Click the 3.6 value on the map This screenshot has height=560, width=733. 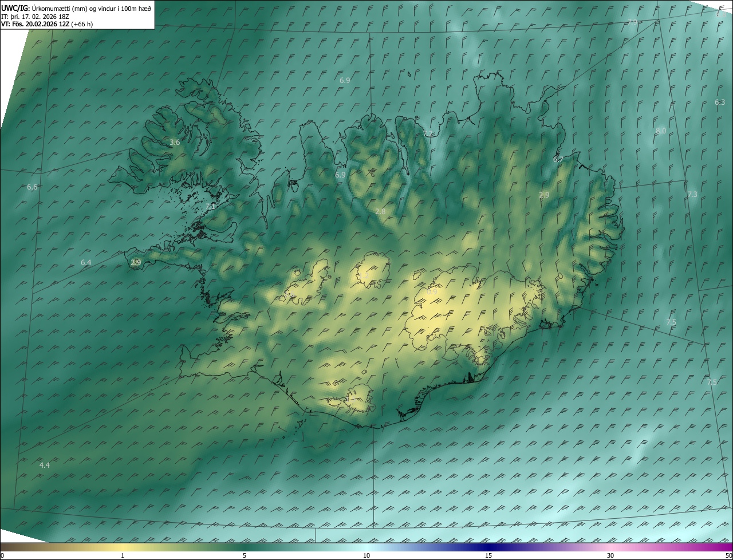point(175,142)
